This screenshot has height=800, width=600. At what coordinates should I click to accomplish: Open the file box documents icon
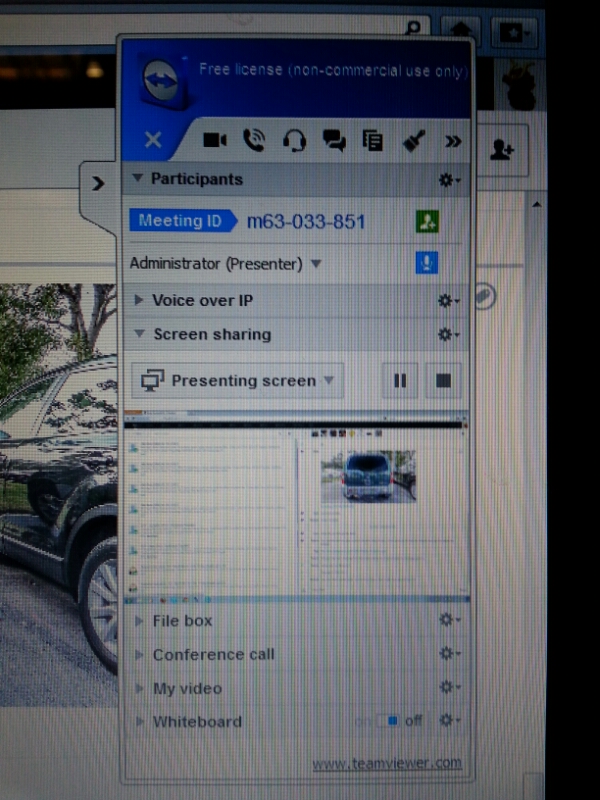point(372,141)
